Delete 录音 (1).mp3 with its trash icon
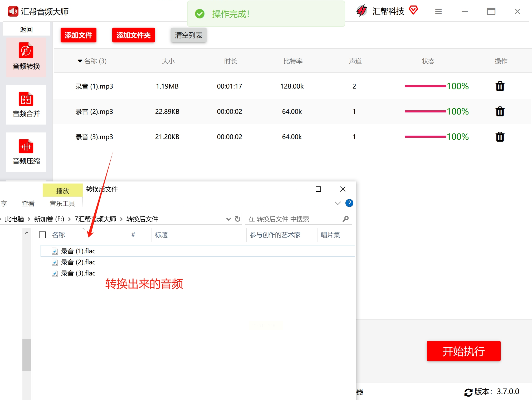 tap(500, 86)
